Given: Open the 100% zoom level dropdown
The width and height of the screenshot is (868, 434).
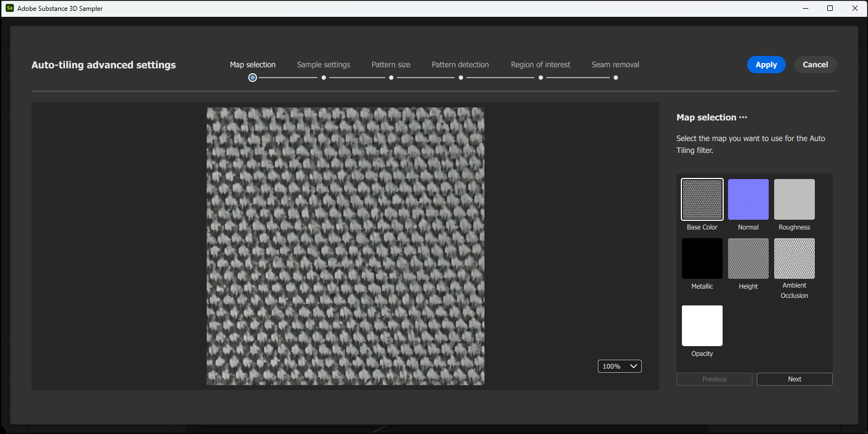Looking at the screenshot, I should pyautogui.click(x=620, y=366).
